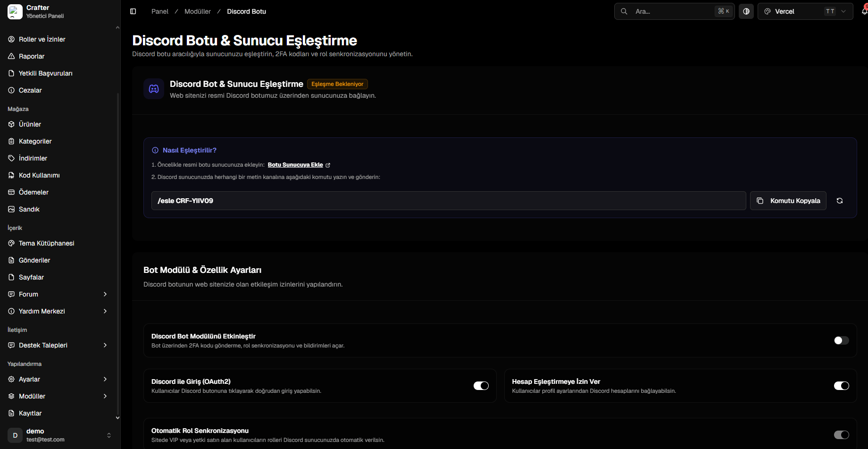Disable Discord ile Giriş (OAuth2) toggle

tap(481, 386)
